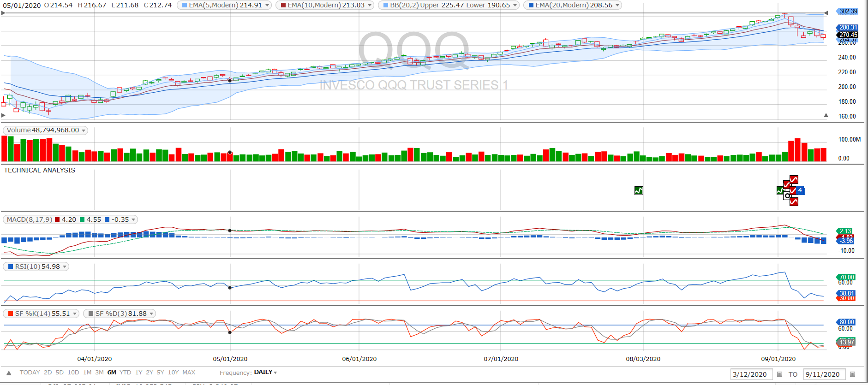
Task: Expand the SF %D(3) dropdown arrow
Action: coord(151,314)
